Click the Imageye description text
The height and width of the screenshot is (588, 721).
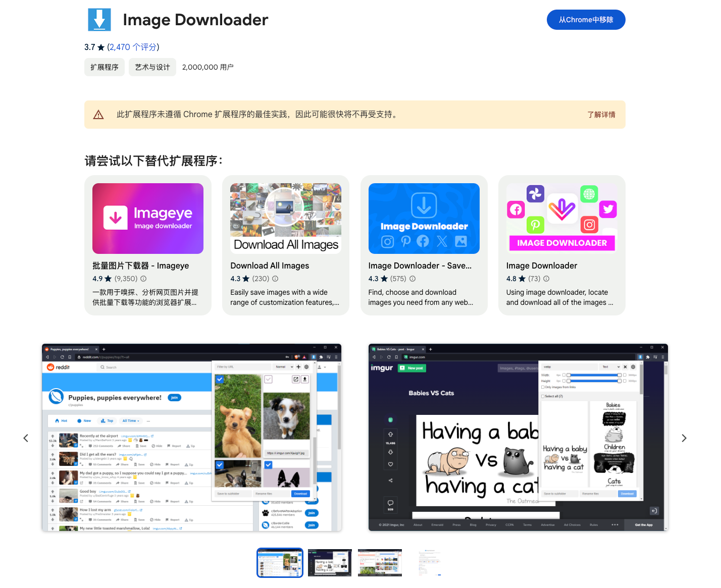pos(145,297)
